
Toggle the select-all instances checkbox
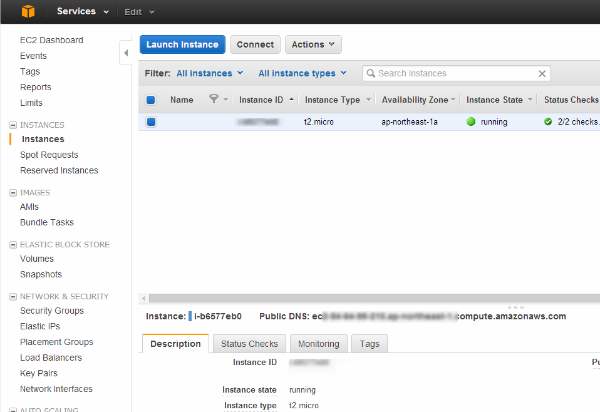click(151, 100)
